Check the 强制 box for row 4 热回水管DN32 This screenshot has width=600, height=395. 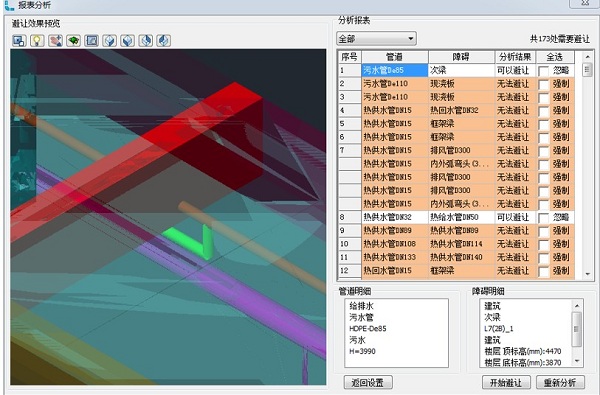pyautogui.click(x=543, y=111)
